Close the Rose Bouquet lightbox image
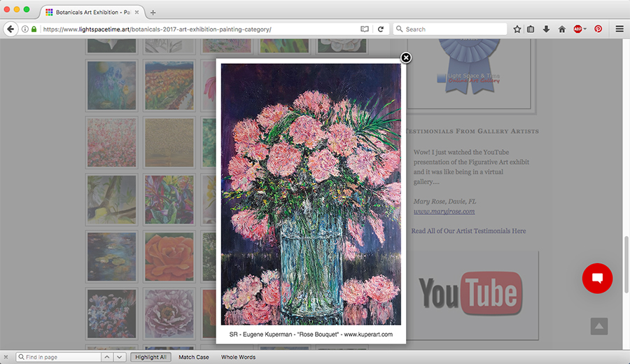 click(x=406, y=58)
